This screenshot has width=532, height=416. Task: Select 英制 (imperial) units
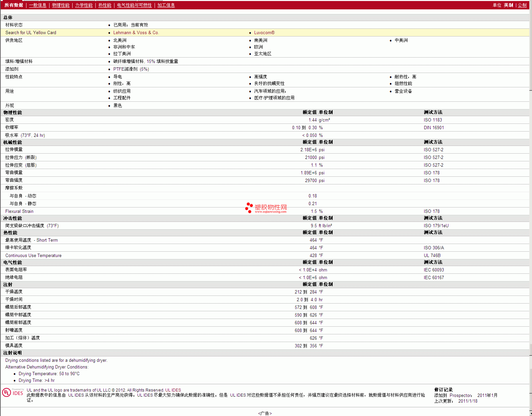508,5
